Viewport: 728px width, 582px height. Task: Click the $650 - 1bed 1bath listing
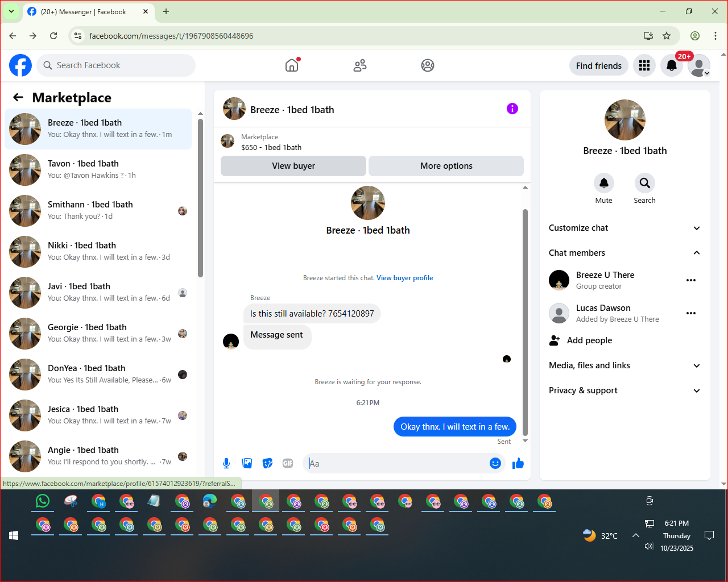click(271, 147)
